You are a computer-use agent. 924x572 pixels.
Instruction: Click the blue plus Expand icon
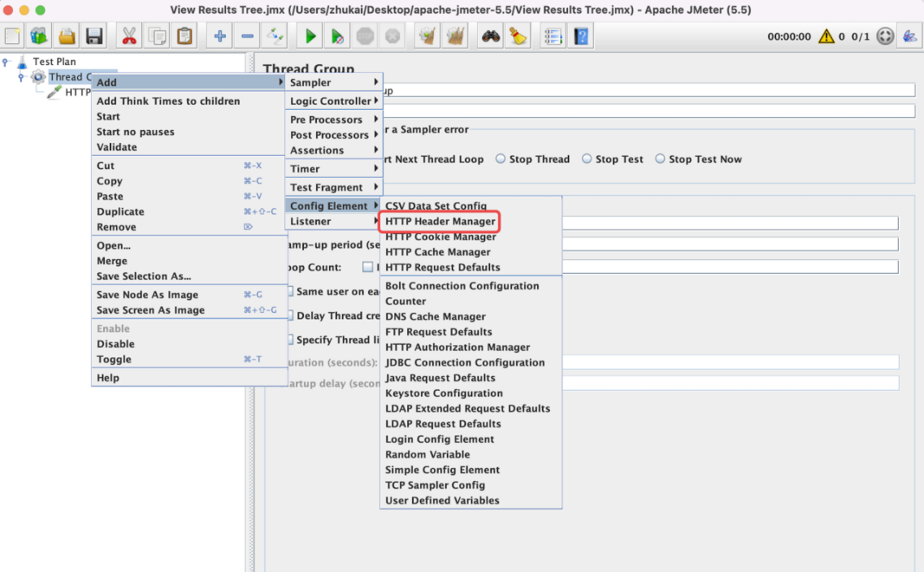click(219, 37)
